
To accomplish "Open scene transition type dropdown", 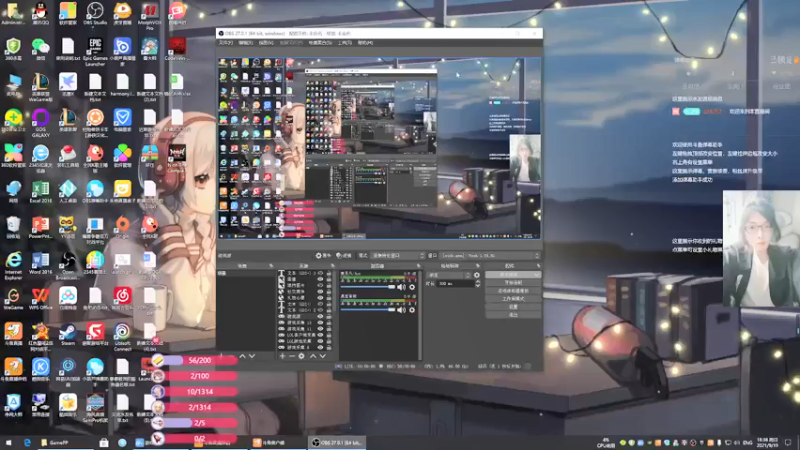I will tap(449, 275).
